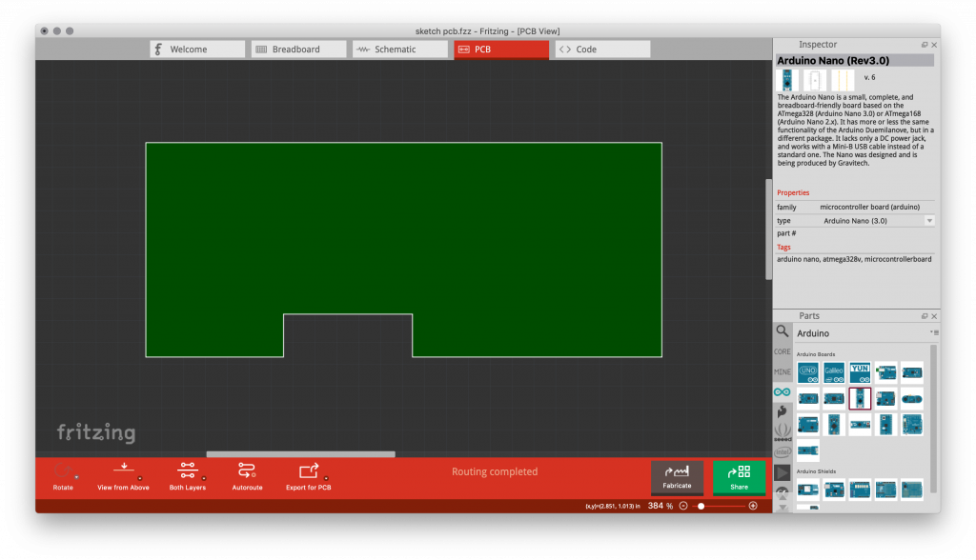This screenshot has height=560, width=976.
Task: Open the parts search magnifier
Action: click(x=783, y=331)
